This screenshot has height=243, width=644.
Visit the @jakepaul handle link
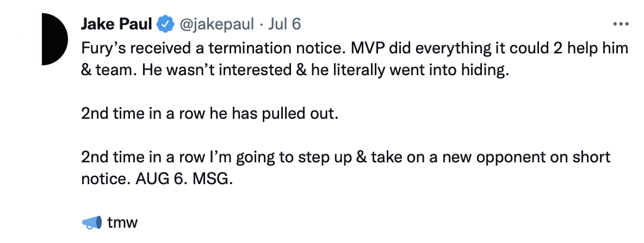coord(217,25)
